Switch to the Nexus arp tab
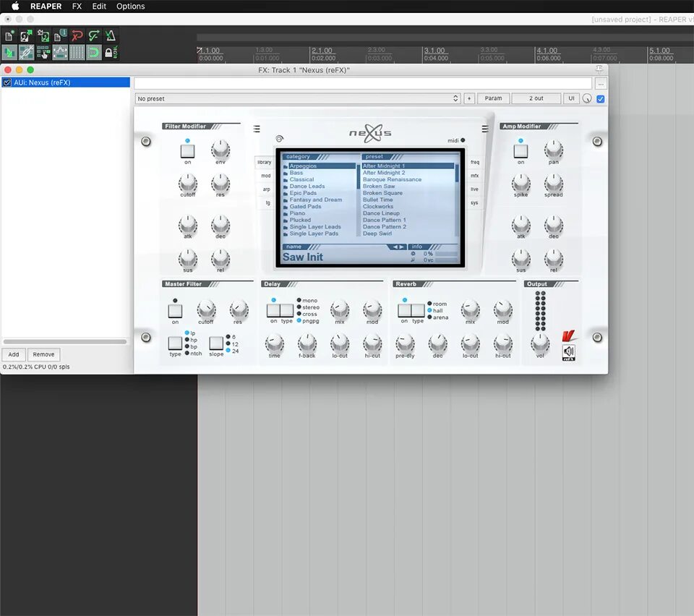This screenshot has width=694, height=616. pyautogui.click(x=267, y=189)
